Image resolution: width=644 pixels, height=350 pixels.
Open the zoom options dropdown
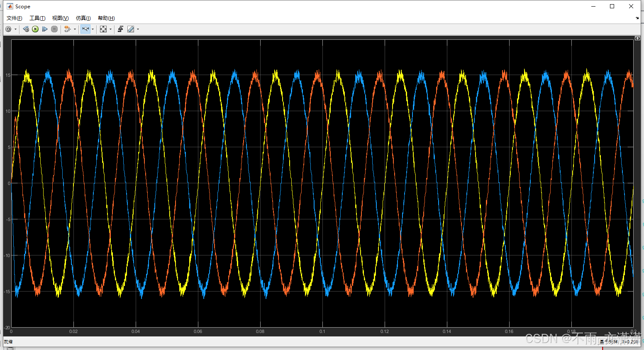pyautogui.click(x=93, y=29)
